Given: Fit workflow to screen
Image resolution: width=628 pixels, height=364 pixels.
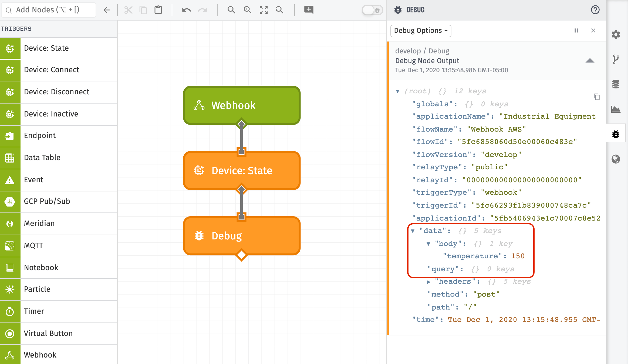Looking at the screenshot, I should (264, 10).
